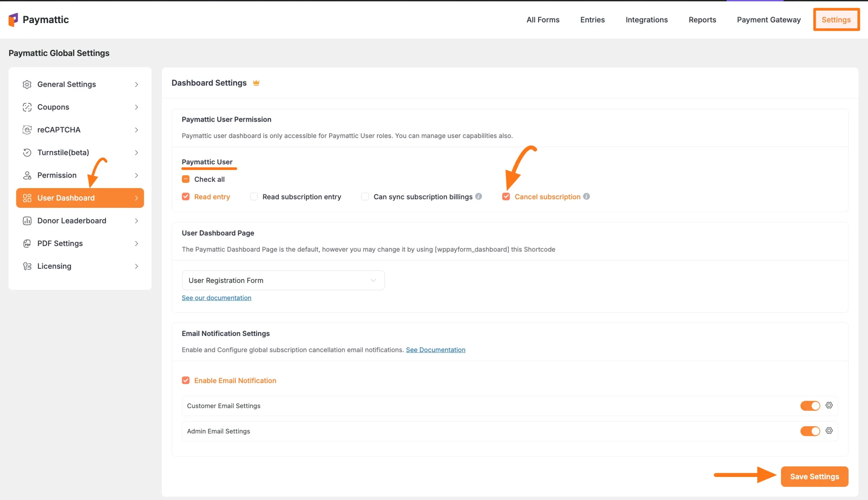This screenshot has height=500, width=868.
Task: Disable the Admin Email Settings toggle
Action: click(810, 431)
